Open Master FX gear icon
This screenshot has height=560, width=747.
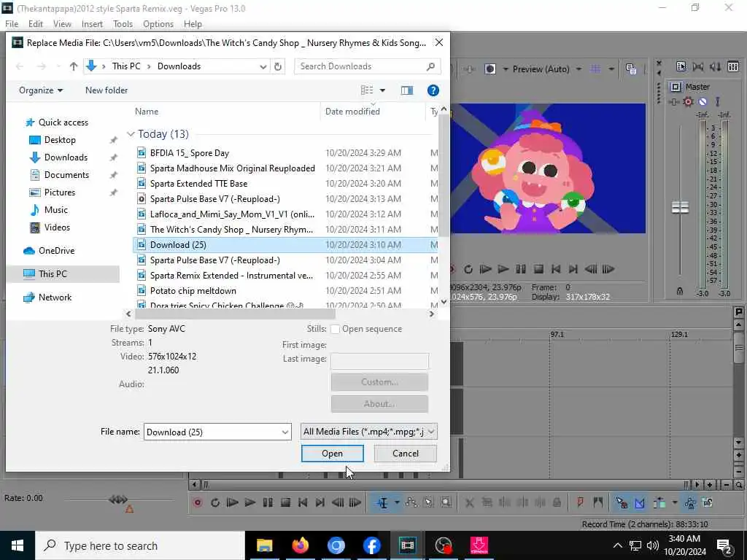[688, 101]
